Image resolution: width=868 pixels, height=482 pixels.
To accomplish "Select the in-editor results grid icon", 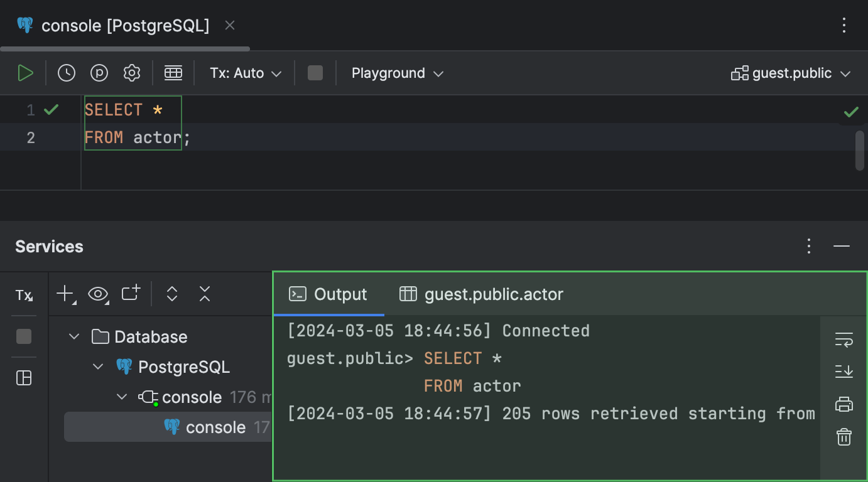I will point(173,72).
